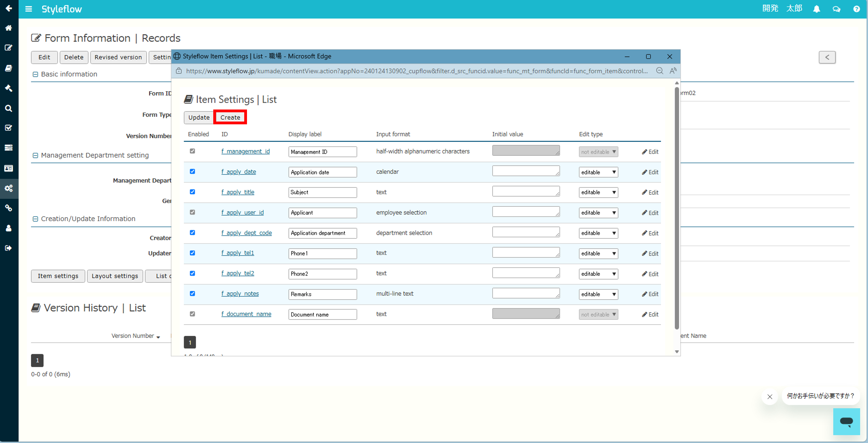Click the sign-out icon in sidebar

(9, 248)
